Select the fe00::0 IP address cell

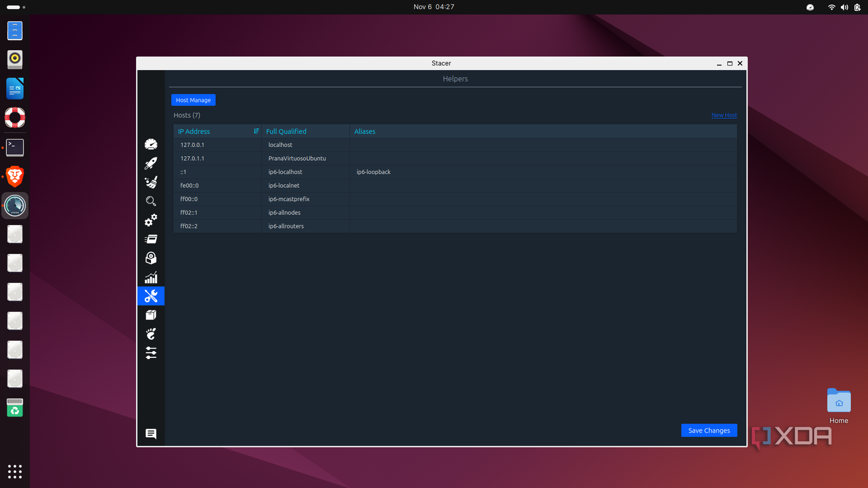(x=218, y=186)
